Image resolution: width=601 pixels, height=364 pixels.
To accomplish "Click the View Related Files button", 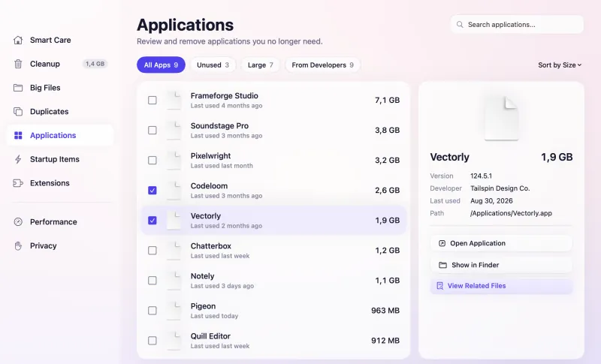I will tap(501, 286).
